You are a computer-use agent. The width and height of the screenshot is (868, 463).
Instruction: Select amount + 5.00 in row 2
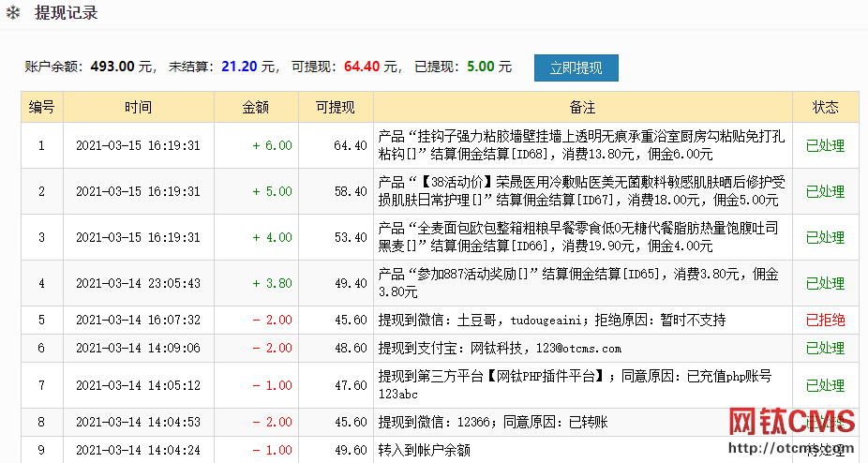pyautogui.click(x=272, y=191)
